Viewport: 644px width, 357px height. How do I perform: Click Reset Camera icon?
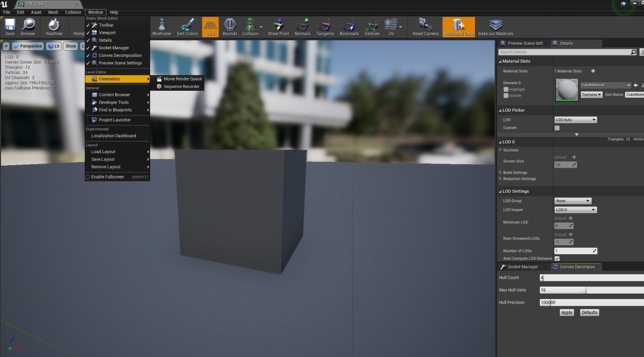click(426, 24)
